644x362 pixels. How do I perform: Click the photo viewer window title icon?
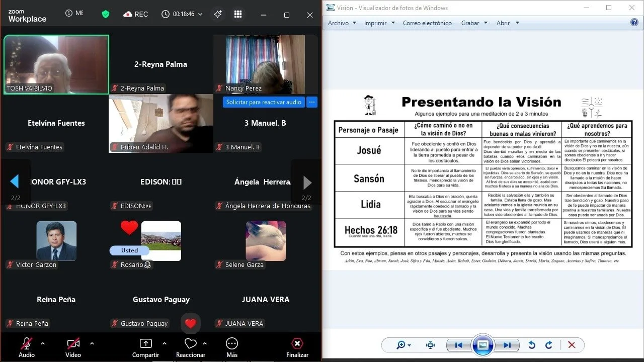click(330, 8)
